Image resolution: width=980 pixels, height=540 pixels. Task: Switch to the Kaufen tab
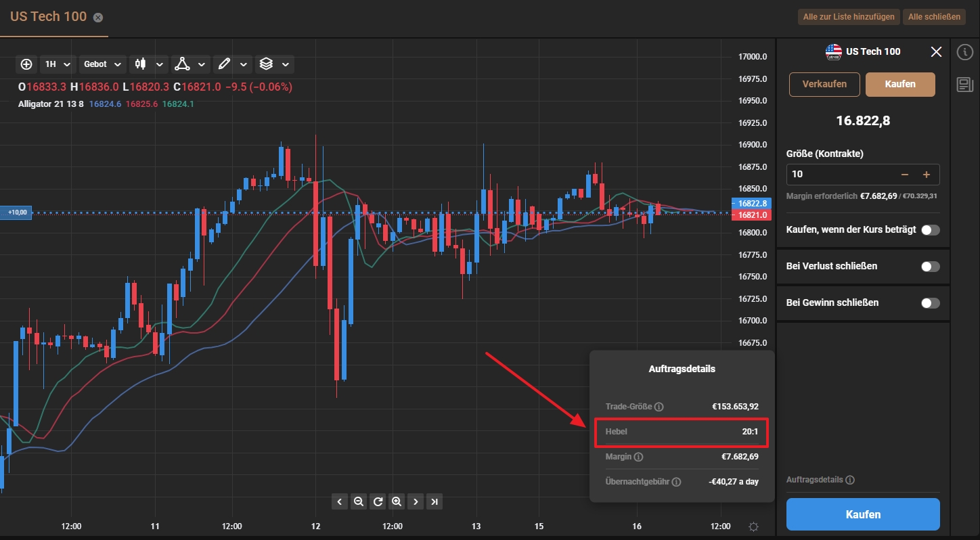[x=900, y=85]
